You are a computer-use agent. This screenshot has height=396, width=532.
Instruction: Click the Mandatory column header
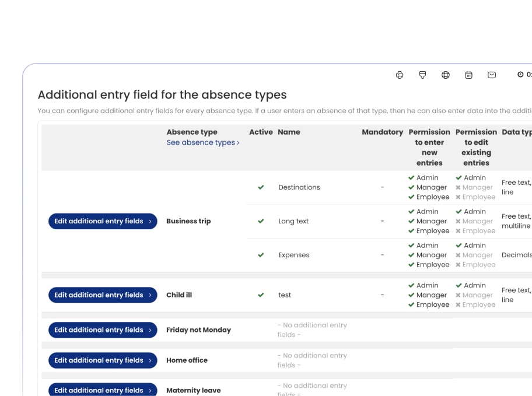pyautogui.click(x=382, y=132)
